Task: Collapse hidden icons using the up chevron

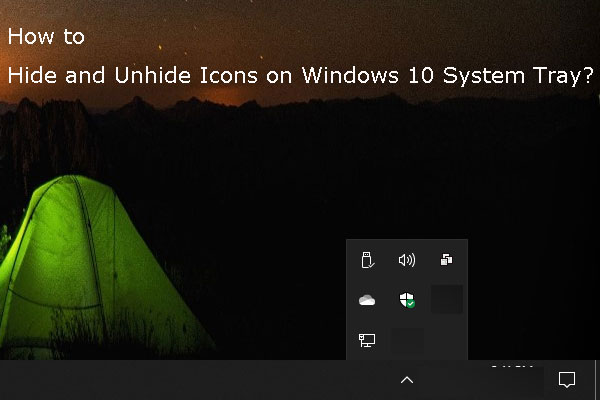Action: point(407,380)
